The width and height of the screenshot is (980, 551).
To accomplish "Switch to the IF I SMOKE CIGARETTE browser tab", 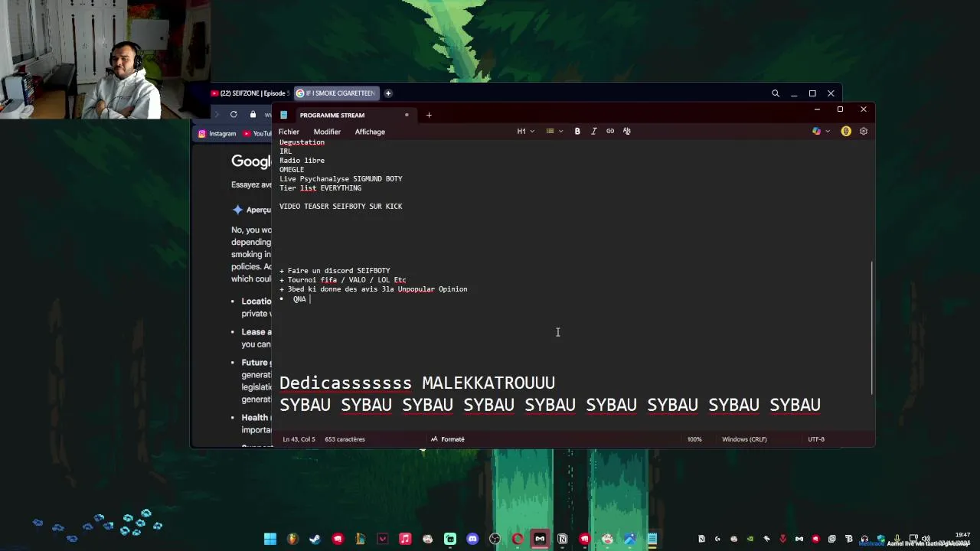I will (x=335, y=93).
